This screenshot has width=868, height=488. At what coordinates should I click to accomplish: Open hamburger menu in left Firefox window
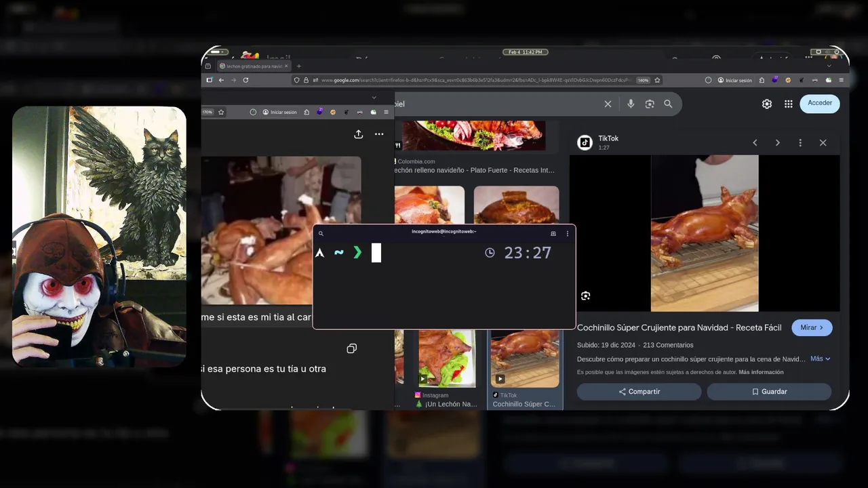[x=387, y=112]
